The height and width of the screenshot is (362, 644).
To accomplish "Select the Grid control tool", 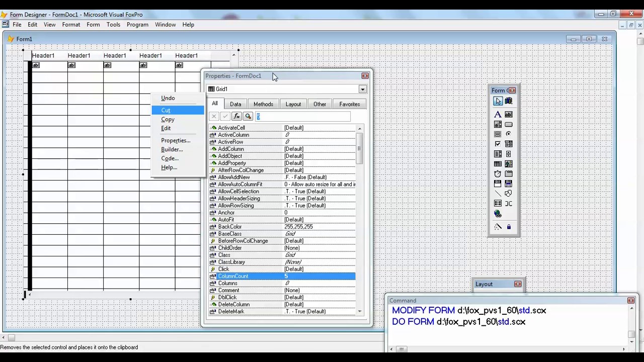I will tap(498, 164).
